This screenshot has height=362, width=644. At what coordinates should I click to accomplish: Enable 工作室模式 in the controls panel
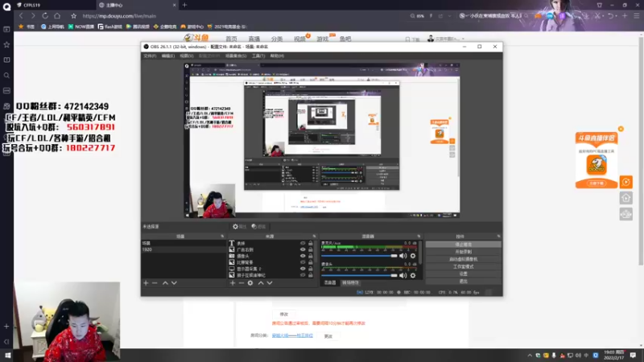click(x=464, y=266)
